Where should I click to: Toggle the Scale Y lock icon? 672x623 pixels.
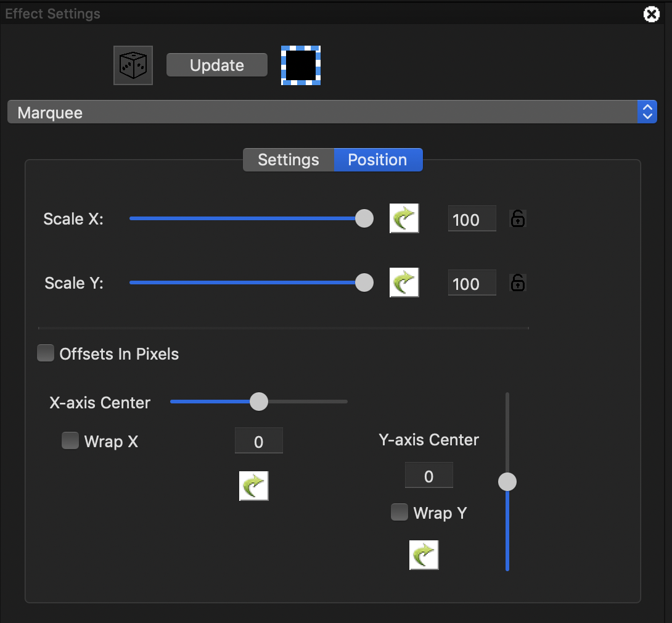(x=518, y=283)
